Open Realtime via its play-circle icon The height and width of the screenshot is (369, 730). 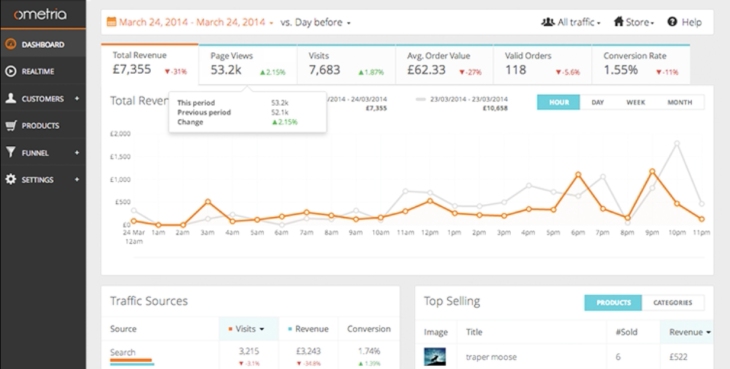(11, 71)
